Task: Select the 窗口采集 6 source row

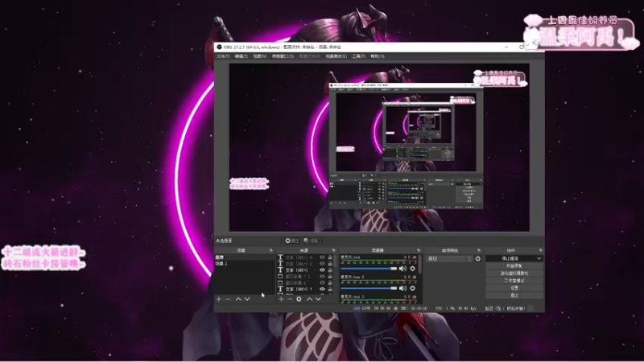Action: 305,283
